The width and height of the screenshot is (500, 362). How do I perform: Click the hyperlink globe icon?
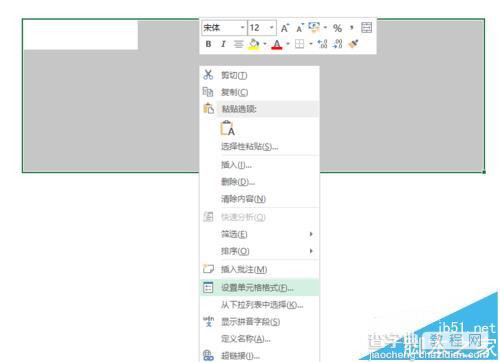(x=208, y=355)
